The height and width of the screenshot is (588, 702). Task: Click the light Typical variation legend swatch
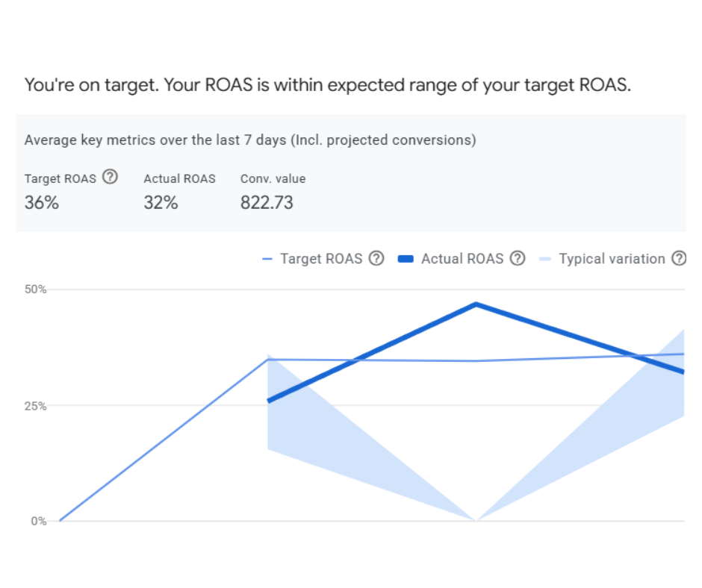pyautogui.click(x=544, y=259)
